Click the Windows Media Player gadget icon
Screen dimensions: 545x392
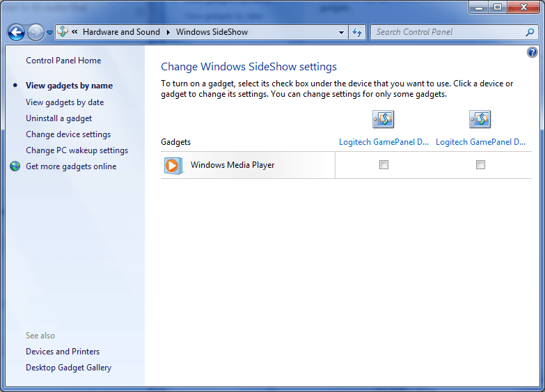point(173,165)
